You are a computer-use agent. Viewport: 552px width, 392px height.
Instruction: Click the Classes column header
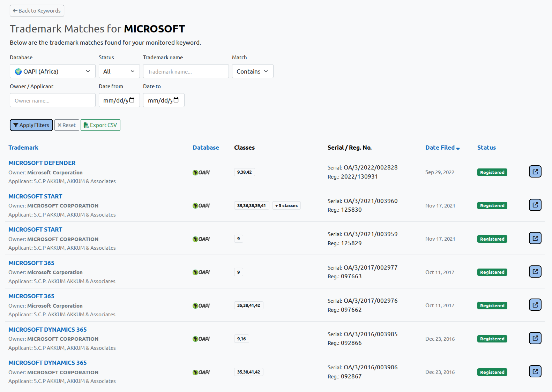244,148
